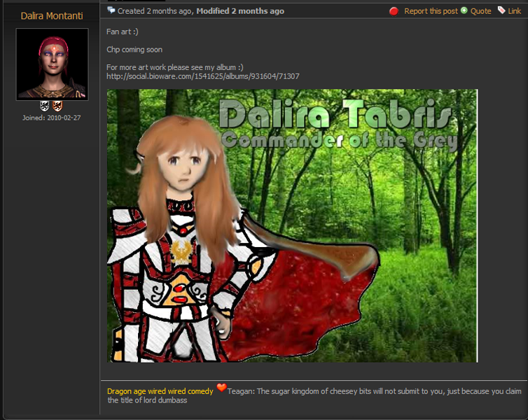528x420 pixels.
Task: Click the Chp coming soon text
Action: pyautogui.click(x=134, y=50)
